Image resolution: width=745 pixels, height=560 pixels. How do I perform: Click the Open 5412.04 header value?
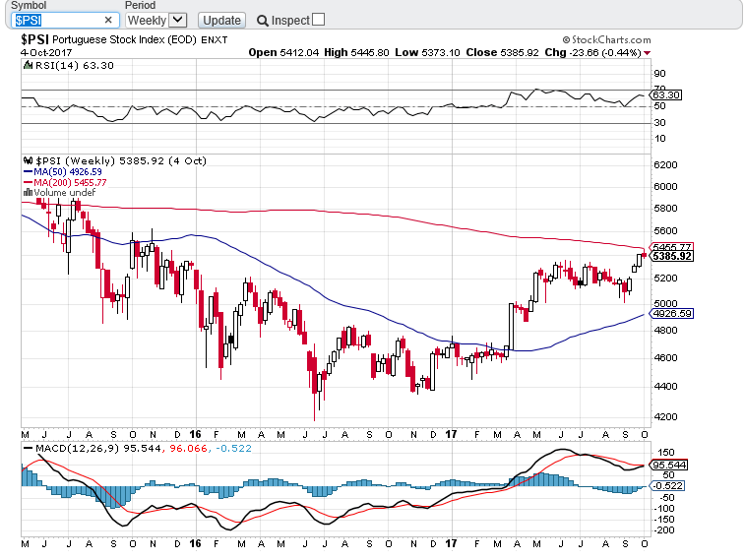coord(283,52)
